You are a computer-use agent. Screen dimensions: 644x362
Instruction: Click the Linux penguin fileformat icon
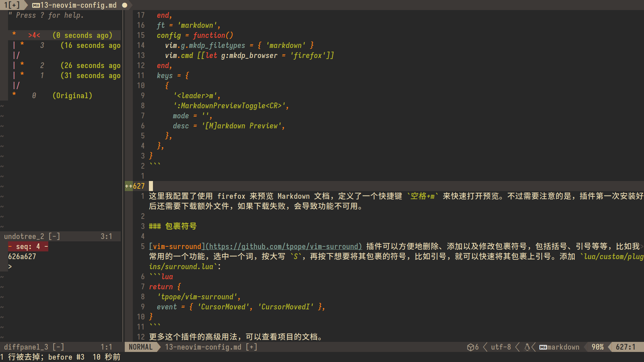point(527,347)
